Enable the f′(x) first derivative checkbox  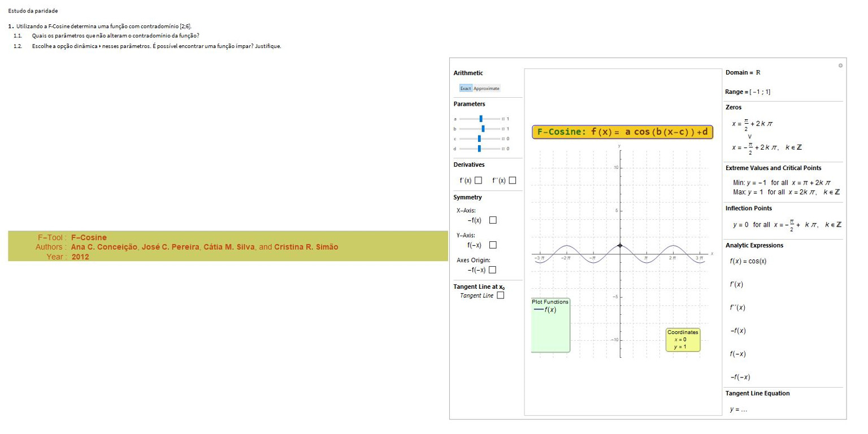click(478, 180)
